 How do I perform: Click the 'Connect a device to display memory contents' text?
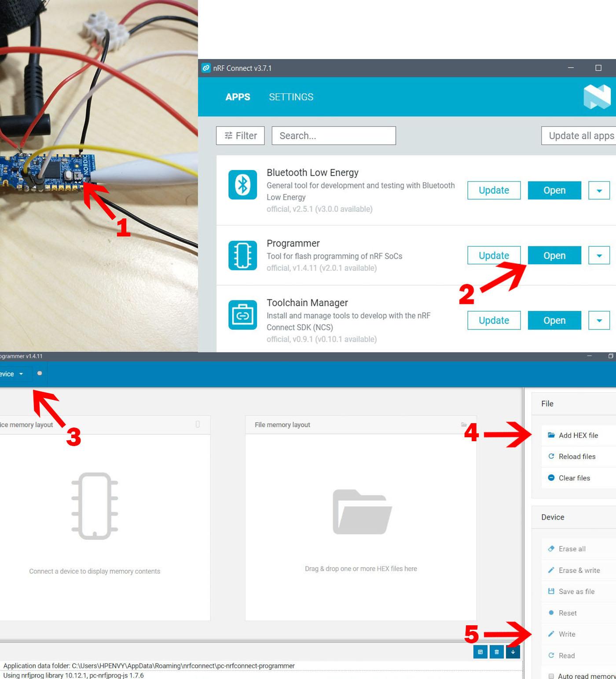(x=95, y=571)
